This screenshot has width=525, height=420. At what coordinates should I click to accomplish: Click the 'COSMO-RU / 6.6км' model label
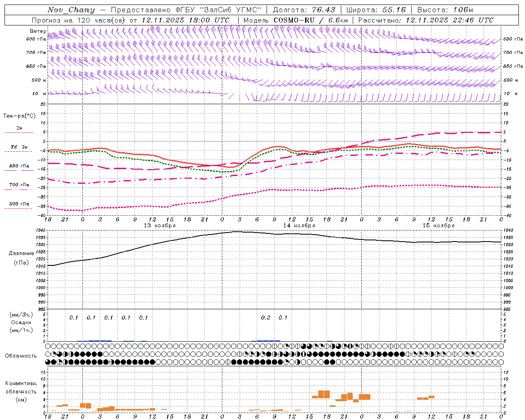(x=311, y=20)
